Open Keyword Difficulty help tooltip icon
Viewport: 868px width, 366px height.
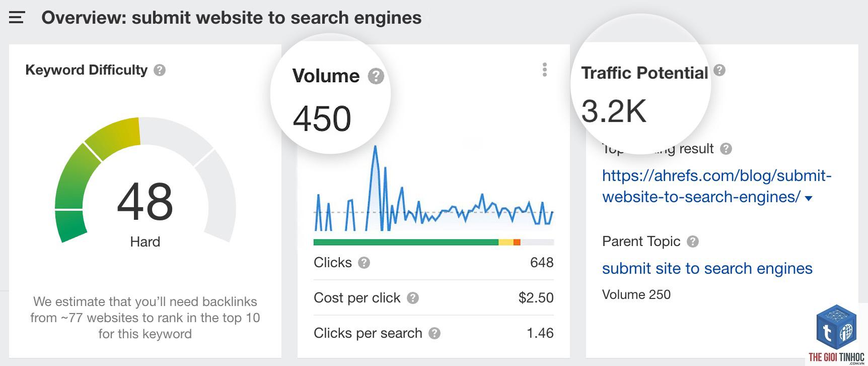point(160,70)
